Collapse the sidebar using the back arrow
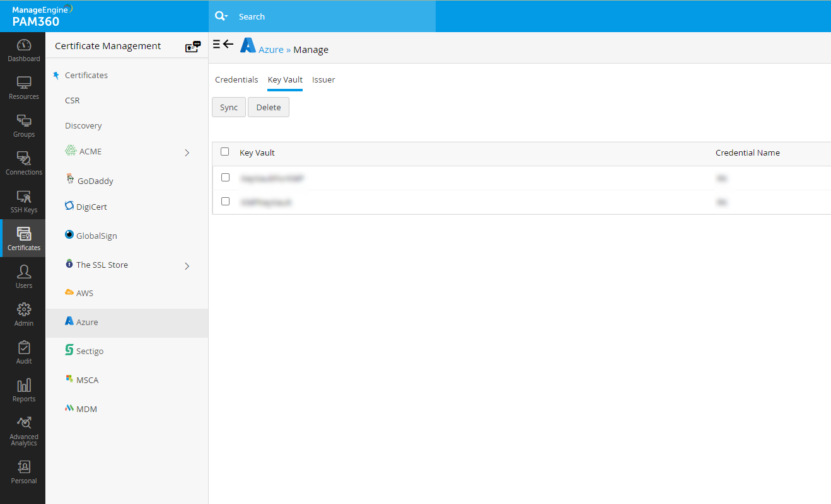Screen dimensions: 831x504 pos(228,43)
